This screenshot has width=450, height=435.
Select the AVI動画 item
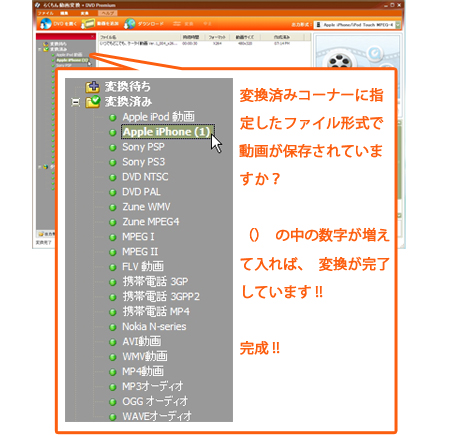142,341
